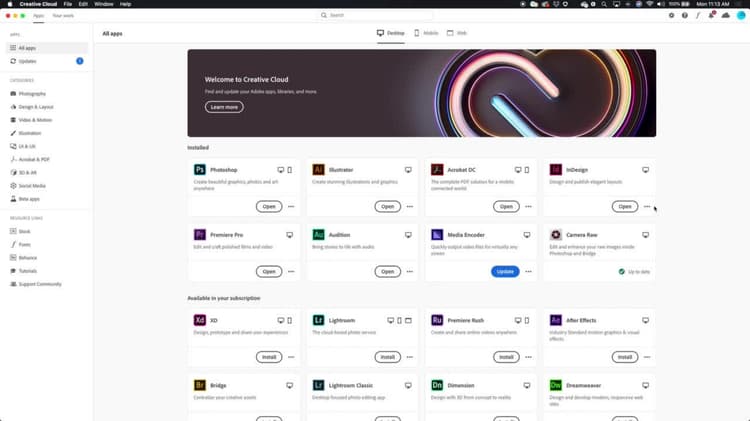The height and width of the screenshot is (421, 750).
Task: Install After Effects
Action: tap(625, 357)
